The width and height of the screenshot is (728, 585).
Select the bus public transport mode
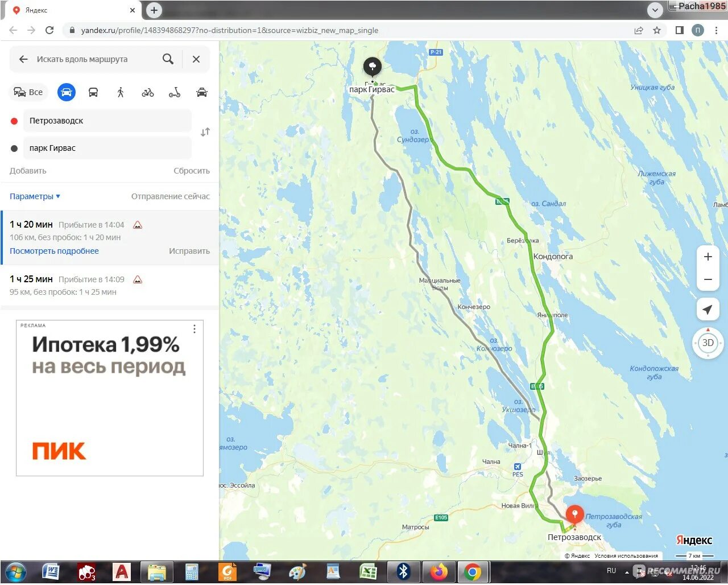point(93,92)
